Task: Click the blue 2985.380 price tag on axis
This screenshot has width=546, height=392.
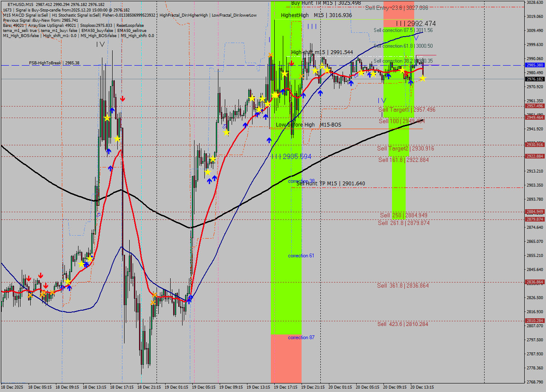Action: point(534,65)
